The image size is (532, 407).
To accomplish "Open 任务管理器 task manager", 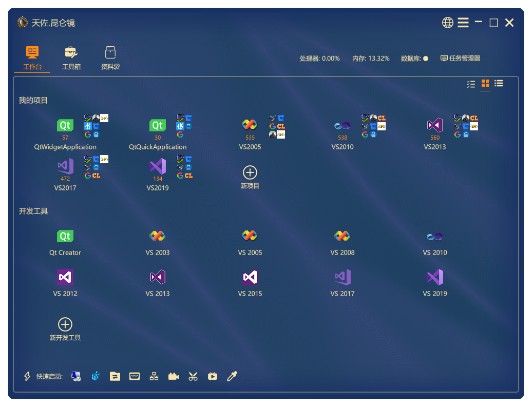I will tap(460, 59).
